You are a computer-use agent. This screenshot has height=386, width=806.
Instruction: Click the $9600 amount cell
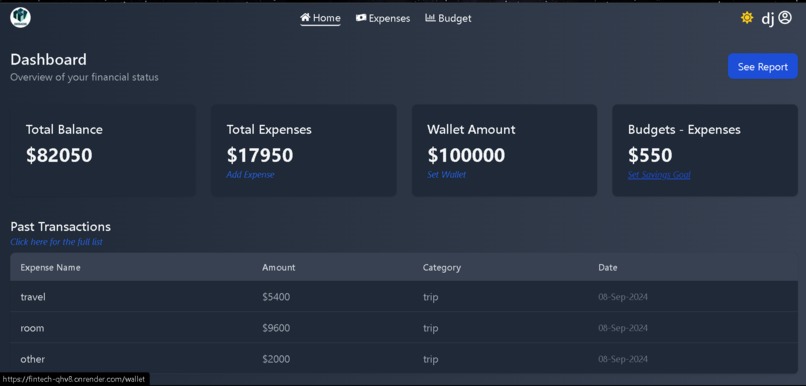pos(276,328)
